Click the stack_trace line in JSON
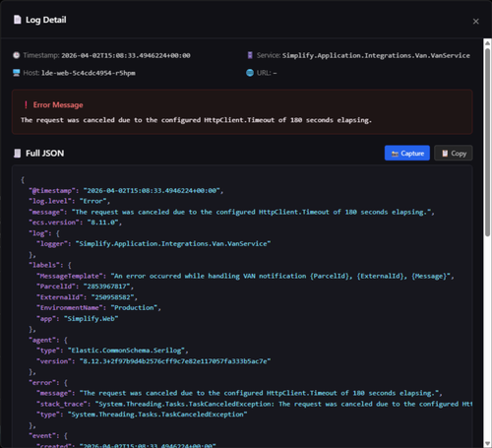Screen dimensions: 492x448 255,404
